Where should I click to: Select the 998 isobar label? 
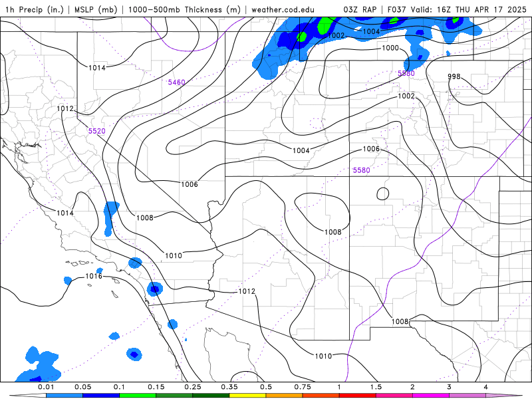pyautogui.click(x=454, y=76)
